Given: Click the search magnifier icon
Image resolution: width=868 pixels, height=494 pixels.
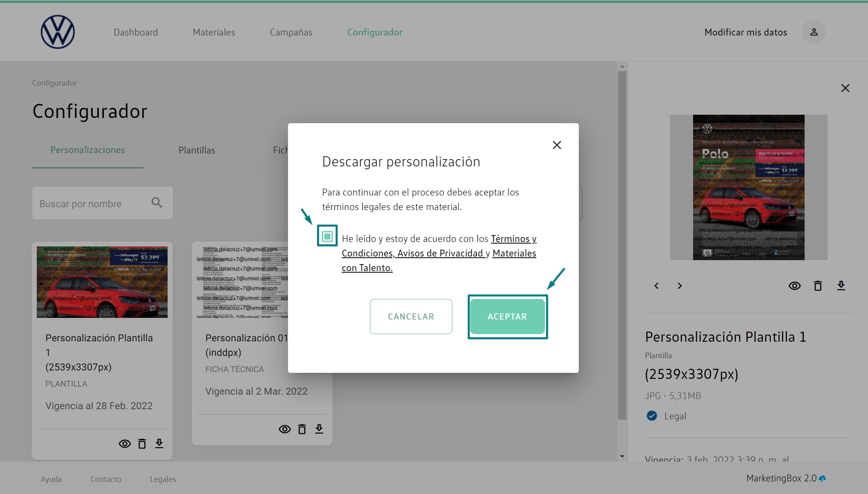Looking at the screenshot, I should tap(157, 203).
